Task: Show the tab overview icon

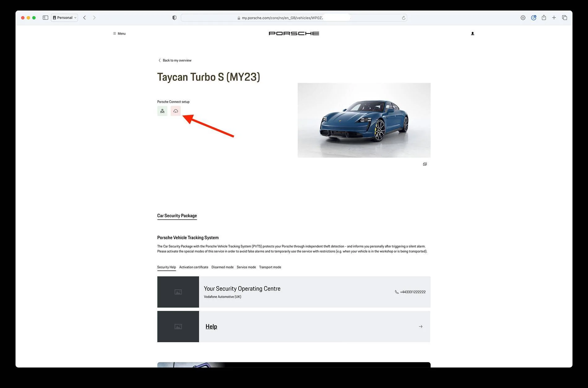Action: pos(564,18)
